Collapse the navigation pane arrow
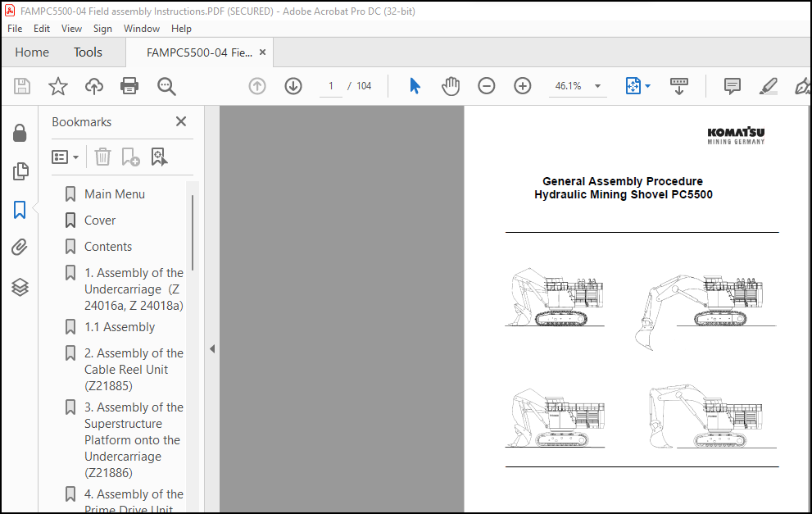The height and width of the screenshot is (514, 812). pos(212,348)
